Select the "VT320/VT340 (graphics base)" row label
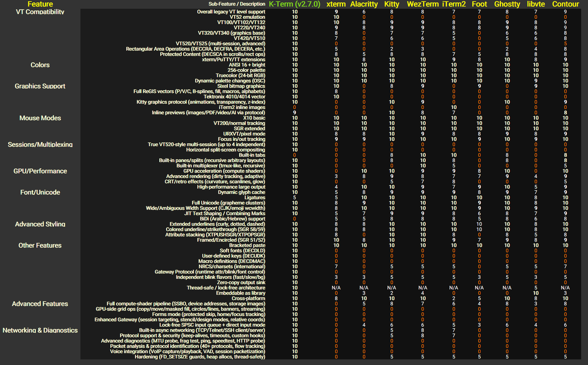 pos(232,33)
